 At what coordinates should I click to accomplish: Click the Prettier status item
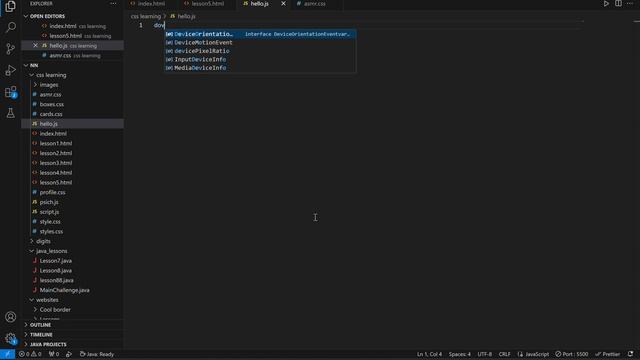(x=607, y=354)
